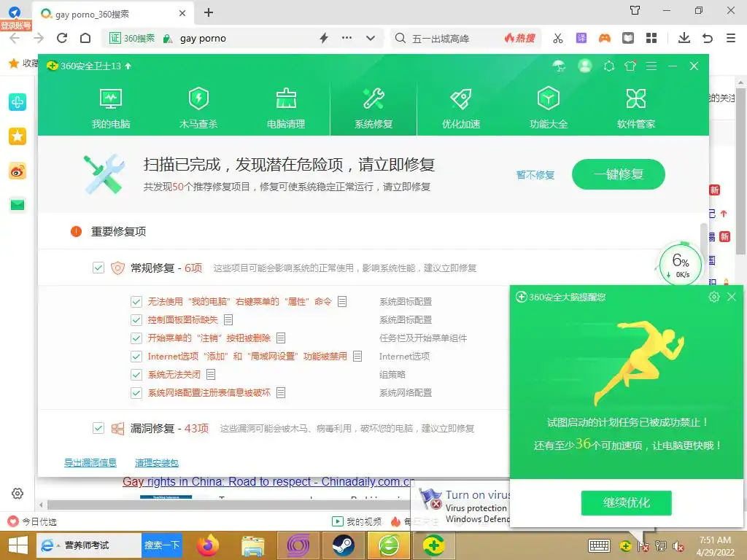
Task: Click the 热搜 hot search badge
Action: pyautogui.click(x=520, y=38)
